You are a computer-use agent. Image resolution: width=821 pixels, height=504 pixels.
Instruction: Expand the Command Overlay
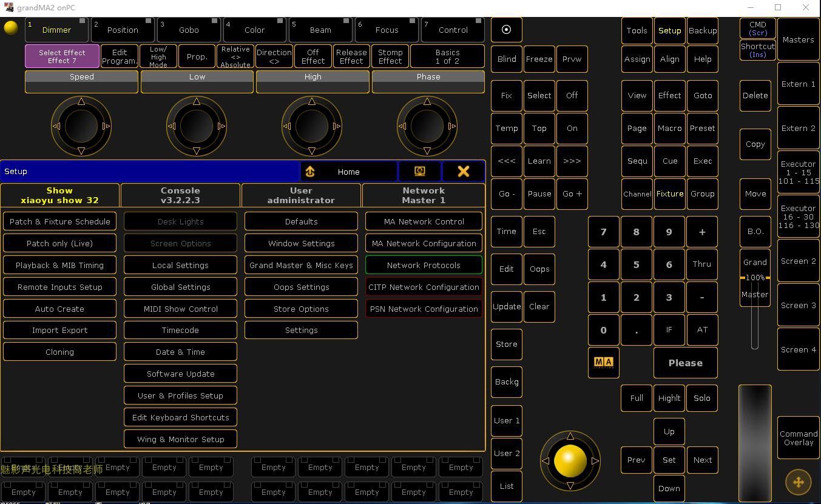(798, 438)
